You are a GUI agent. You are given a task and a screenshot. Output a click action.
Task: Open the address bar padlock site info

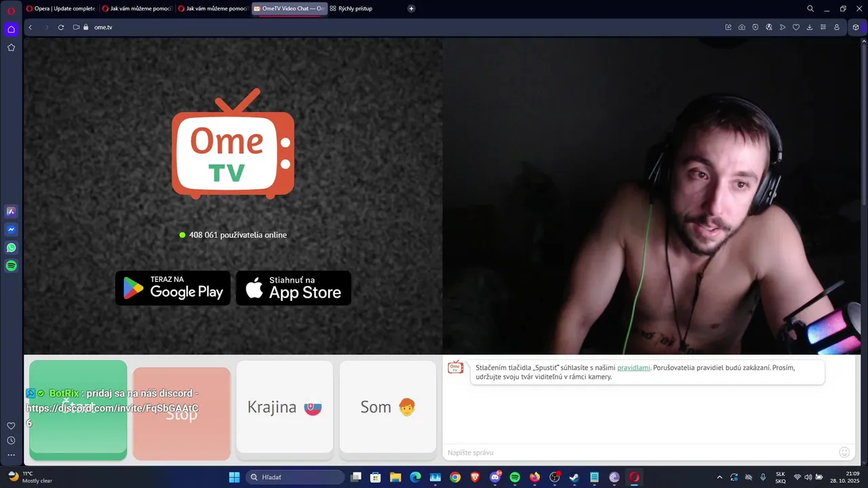[x=86, y=27]
